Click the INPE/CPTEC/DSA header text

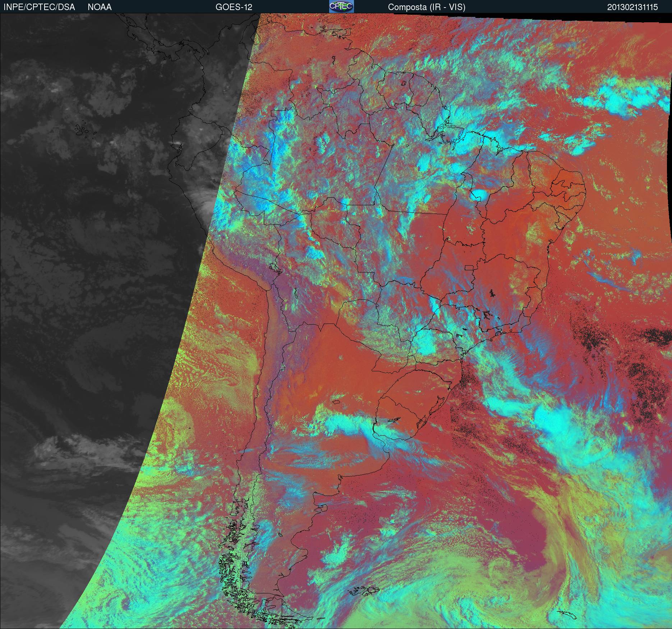pyautogui.click(x=39, y=7)
